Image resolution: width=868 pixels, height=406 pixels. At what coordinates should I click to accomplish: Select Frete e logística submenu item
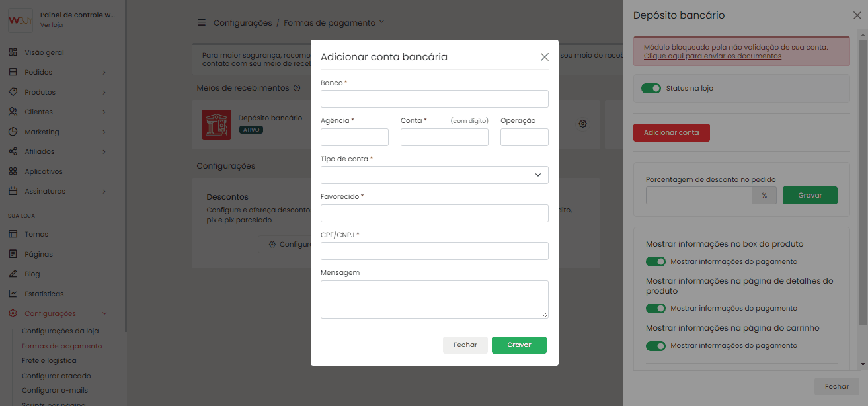49,360
